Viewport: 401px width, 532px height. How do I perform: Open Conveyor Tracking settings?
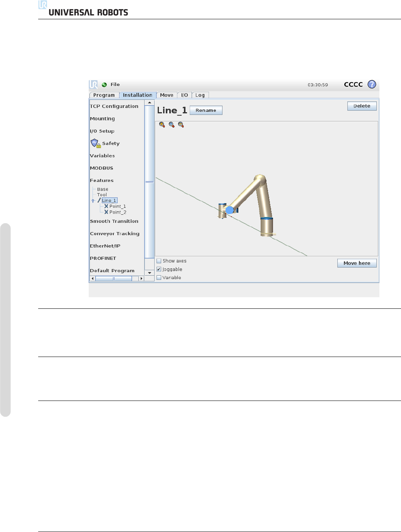tap(115, 234)
